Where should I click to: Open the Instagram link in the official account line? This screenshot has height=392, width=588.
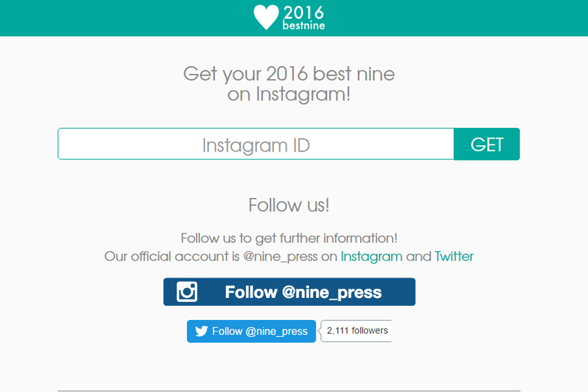coord(371,256)
